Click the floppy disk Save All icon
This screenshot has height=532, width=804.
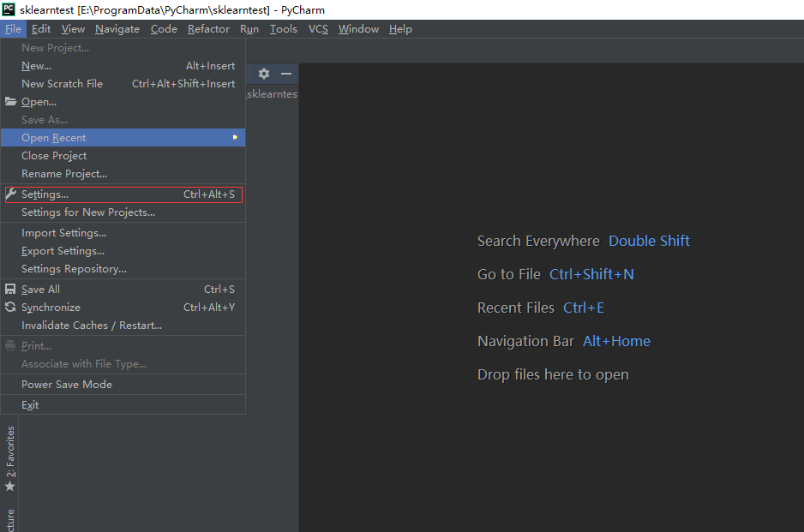coord(10,289)
